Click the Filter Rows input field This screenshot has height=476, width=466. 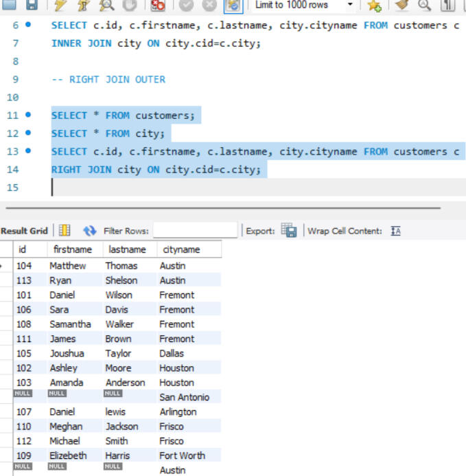click(x=195, y=231)
